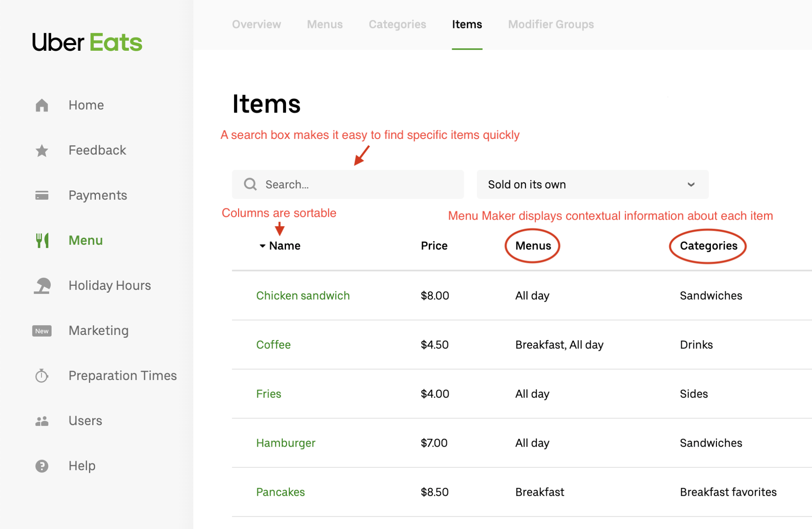Image resolution: width=812 pixels, height=529 pixels.
Task: Click the $4.50 price cell
Action: [x=434, y=345]
